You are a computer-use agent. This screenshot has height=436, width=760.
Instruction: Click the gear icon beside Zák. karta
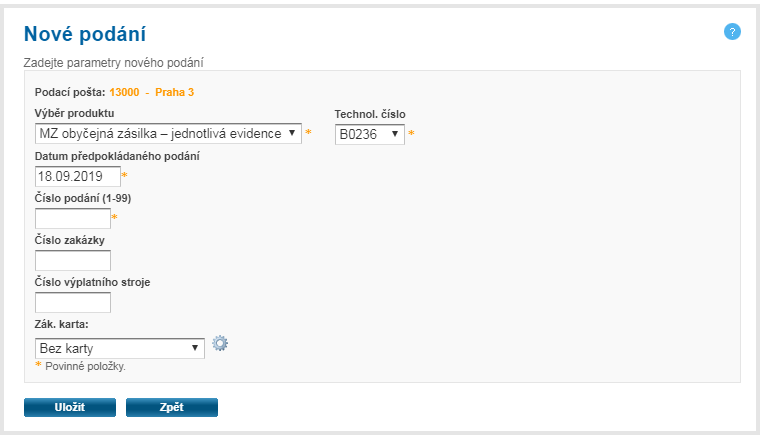tap(221, 344)
